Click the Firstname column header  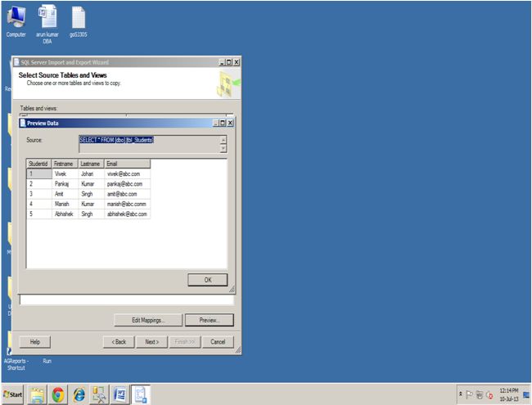pos(65,164)
